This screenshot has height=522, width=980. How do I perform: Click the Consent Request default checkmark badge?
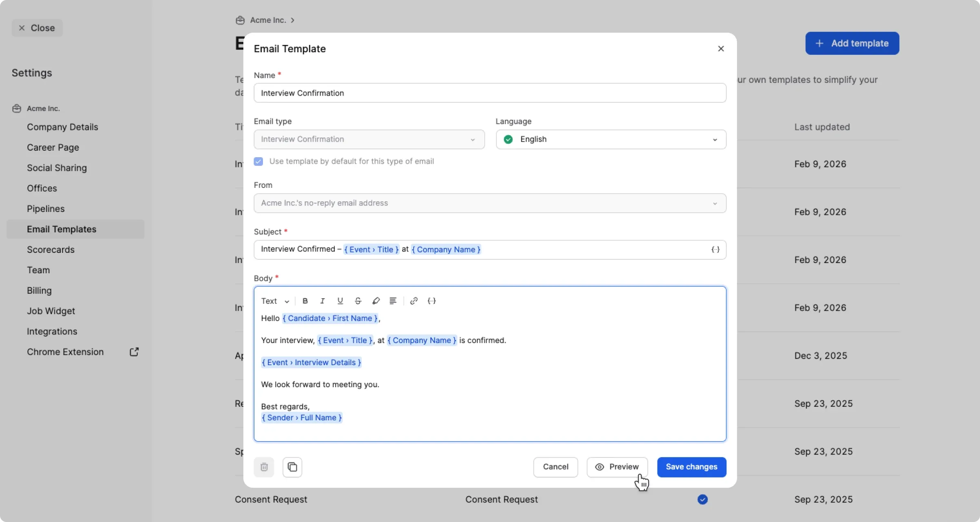point(702,500)
